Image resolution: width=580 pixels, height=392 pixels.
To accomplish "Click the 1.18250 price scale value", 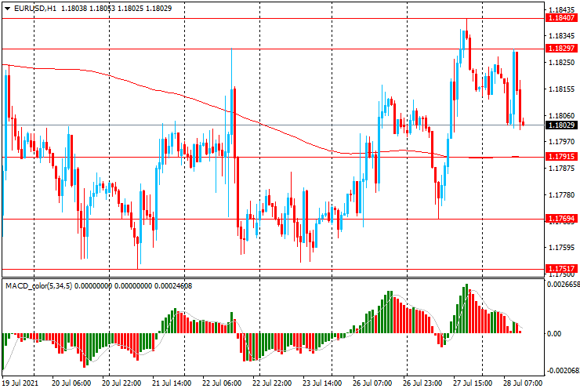I will tap(562, 62).
